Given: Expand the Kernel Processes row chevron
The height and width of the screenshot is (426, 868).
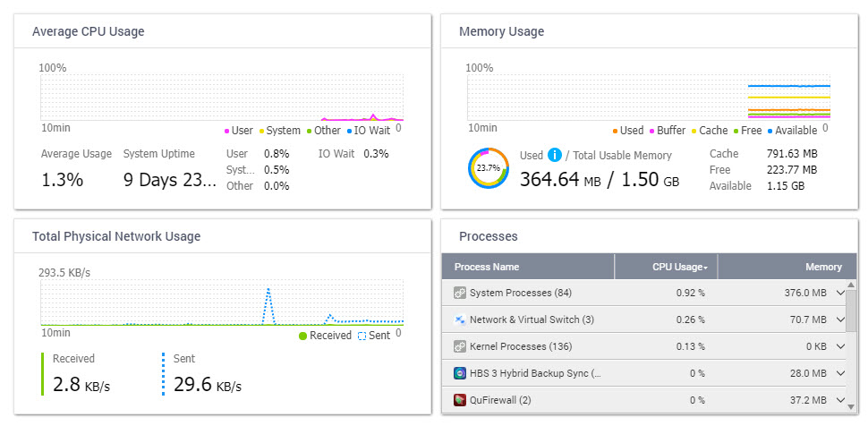Looking at the screenshot, I should pos(840,345).
